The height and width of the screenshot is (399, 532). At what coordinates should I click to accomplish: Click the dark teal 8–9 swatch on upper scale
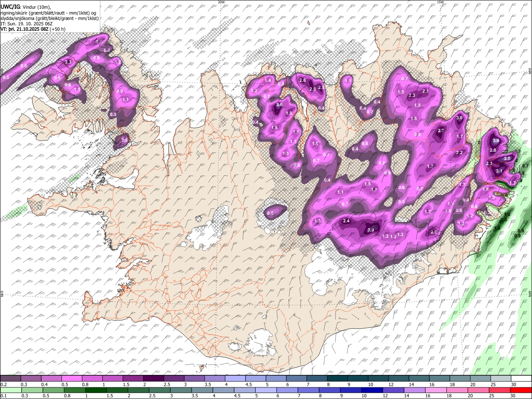coord(337,379)
